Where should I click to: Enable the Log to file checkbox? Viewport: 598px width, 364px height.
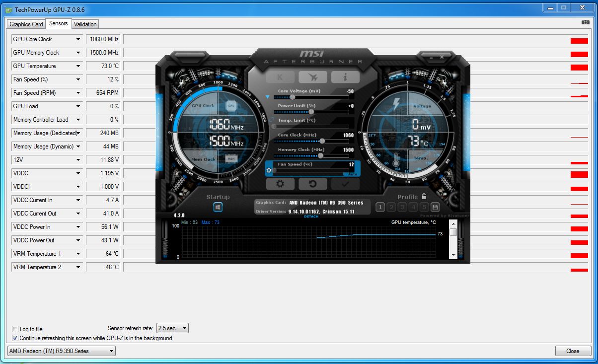point(15,329)
